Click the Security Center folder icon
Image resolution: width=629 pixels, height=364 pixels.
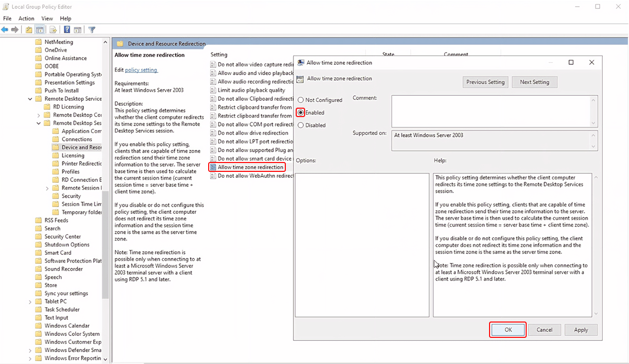tap(39, 237)
